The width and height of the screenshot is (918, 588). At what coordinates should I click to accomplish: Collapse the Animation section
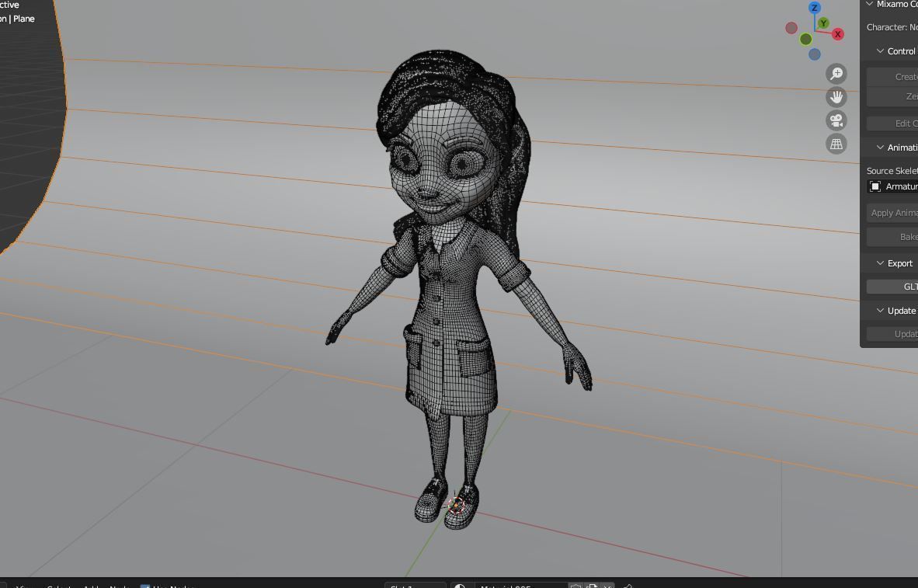click(x=880, y=148)
